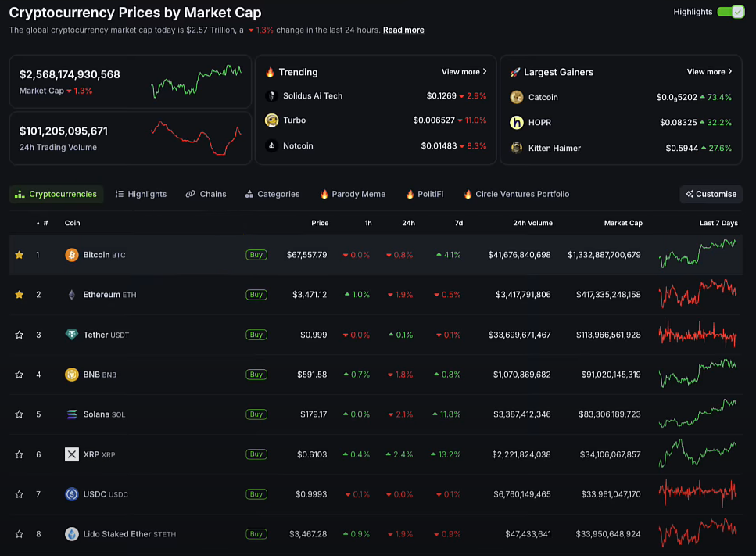Viewport: 756px width, 556px height.
Task: Click the Tether logo icon
Action: 71,335
